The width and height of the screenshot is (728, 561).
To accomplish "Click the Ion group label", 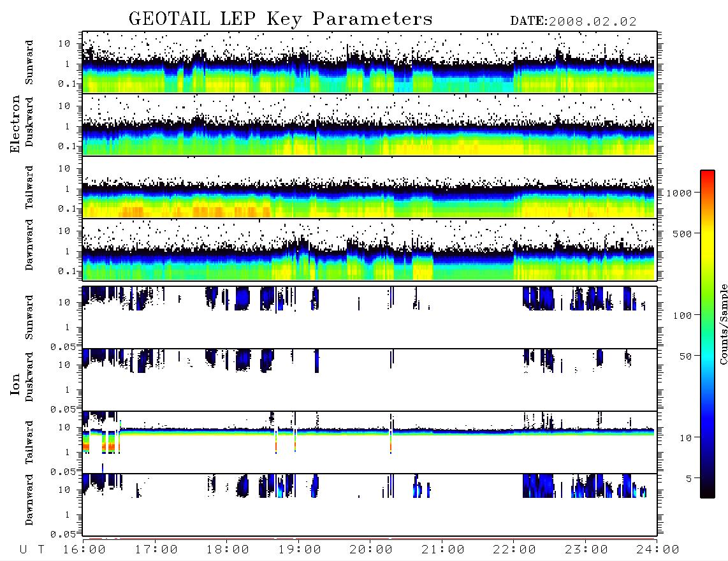I will (x=15, y=384).
